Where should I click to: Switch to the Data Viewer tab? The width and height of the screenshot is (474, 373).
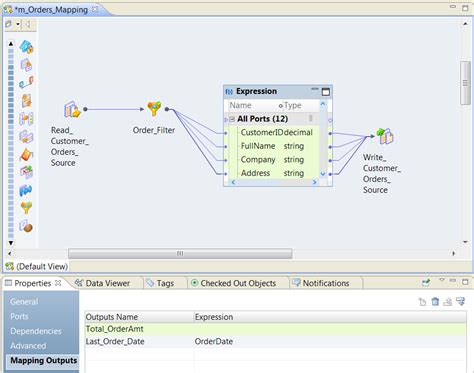coord(102,283)
